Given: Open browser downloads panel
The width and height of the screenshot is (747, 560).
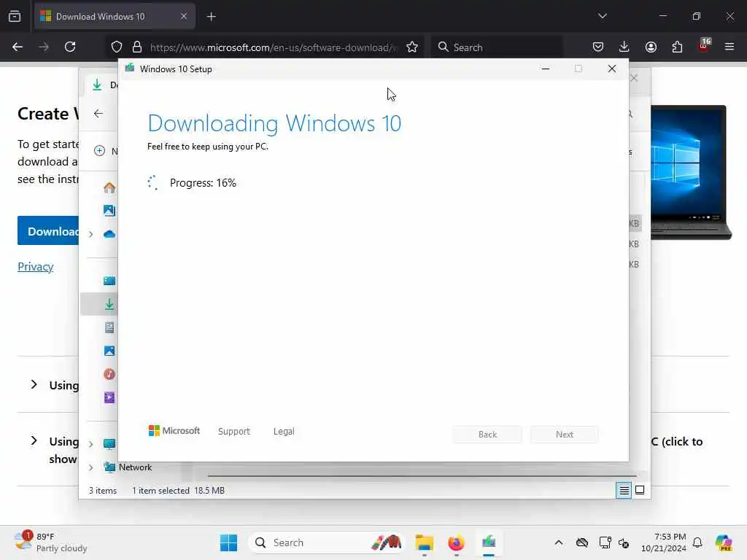Looking at the screenshot, I should (624, 47).
